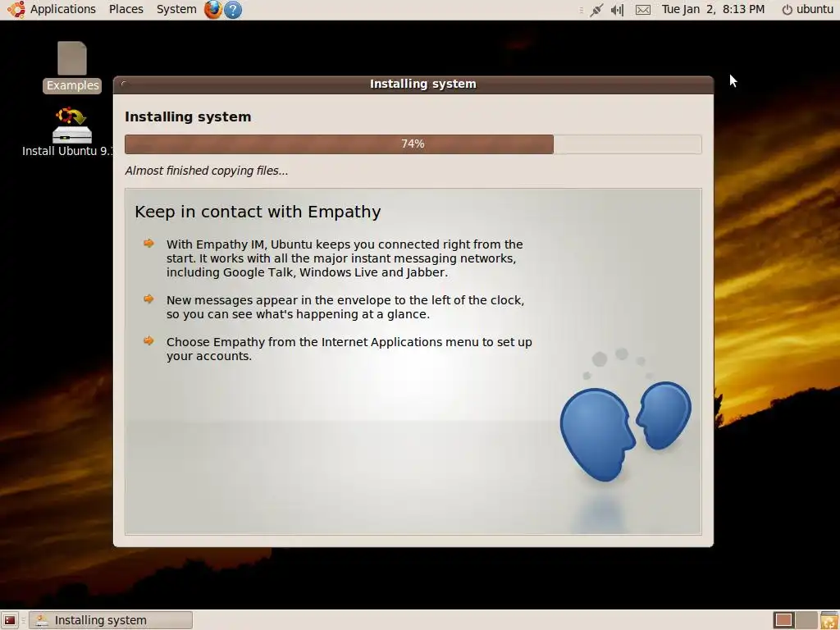Click the window menu icon in title bar

click(125, 84)
